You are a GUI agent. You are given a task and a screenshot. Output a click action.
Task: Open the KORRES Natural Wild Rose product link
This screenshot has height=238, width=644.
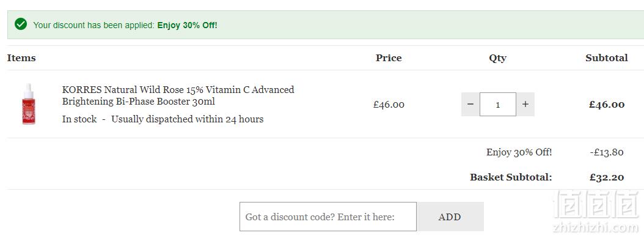pyautogui.click(x=178, y=95)
